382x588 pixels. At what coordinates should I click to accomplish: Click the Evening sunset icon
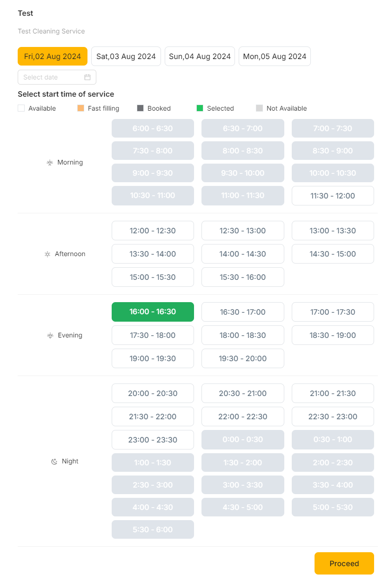(50, 336)
